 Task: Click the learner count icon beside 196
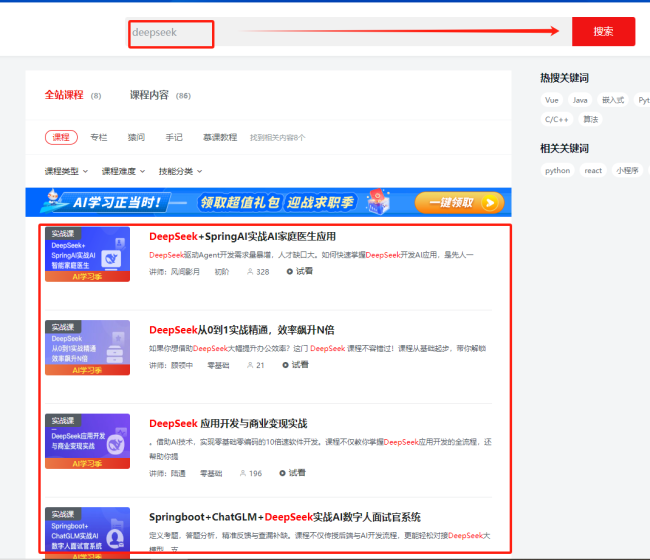coord(243,473)
